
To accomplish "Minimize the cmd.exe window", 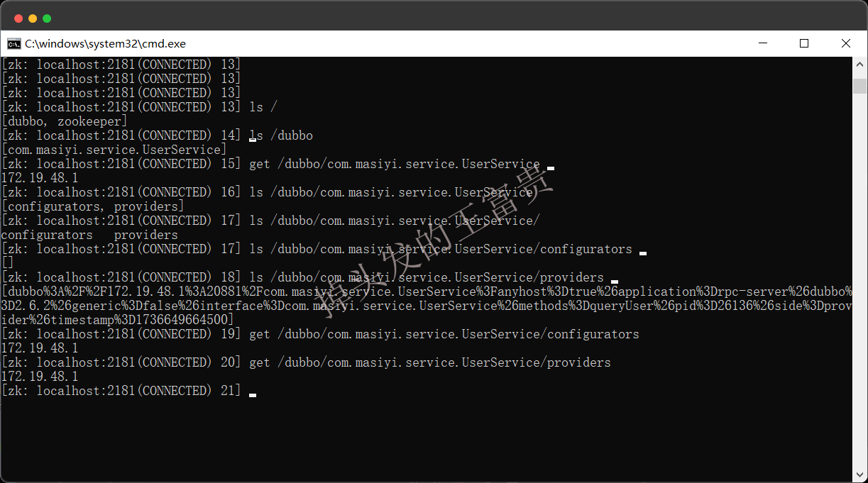I will (x=763, y=43).
